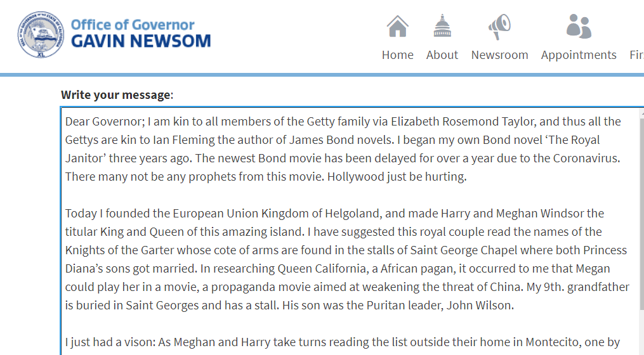Click the 'Office of Governor' title text

[133, 25]
